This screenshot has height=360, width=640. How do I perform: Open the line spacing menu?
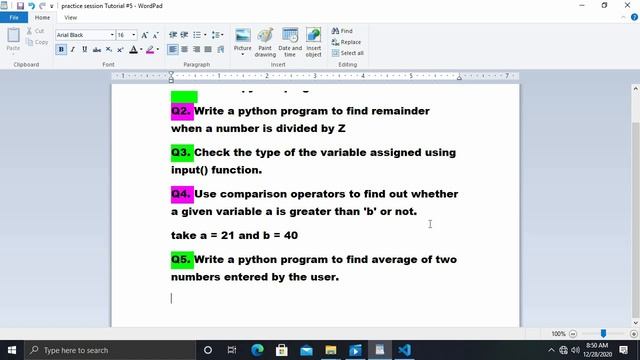point(218,35)
